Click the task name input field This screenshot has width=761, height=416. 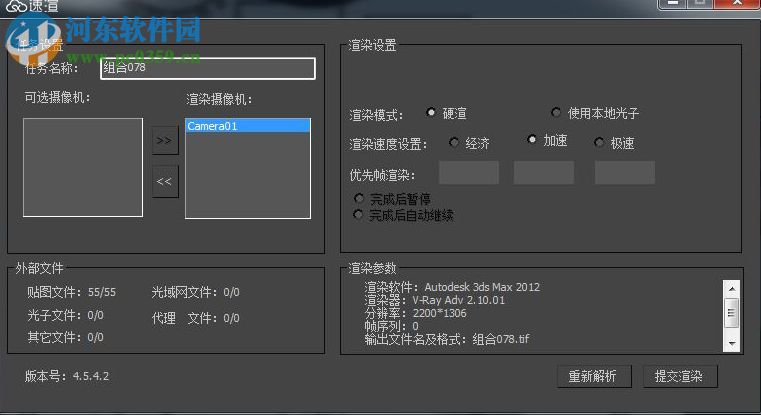pos(208,68)
